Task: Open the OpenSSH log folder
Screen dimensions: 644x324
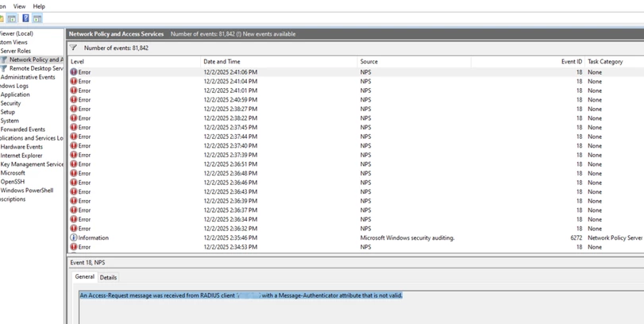Action: pyautogui.click(x=13, y=182)
